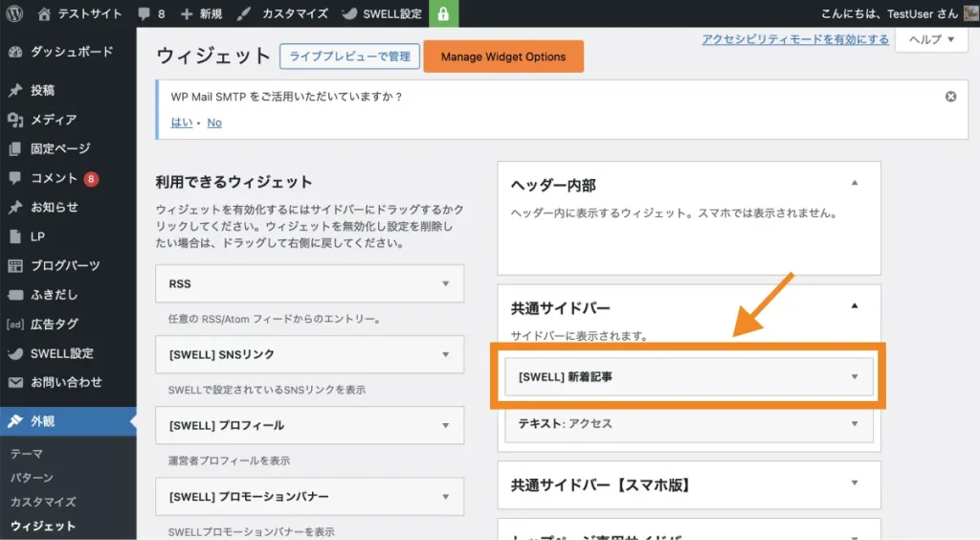
Task: Open the [SWELL] 新着記事 widget settings
Action: pos(855,377)
